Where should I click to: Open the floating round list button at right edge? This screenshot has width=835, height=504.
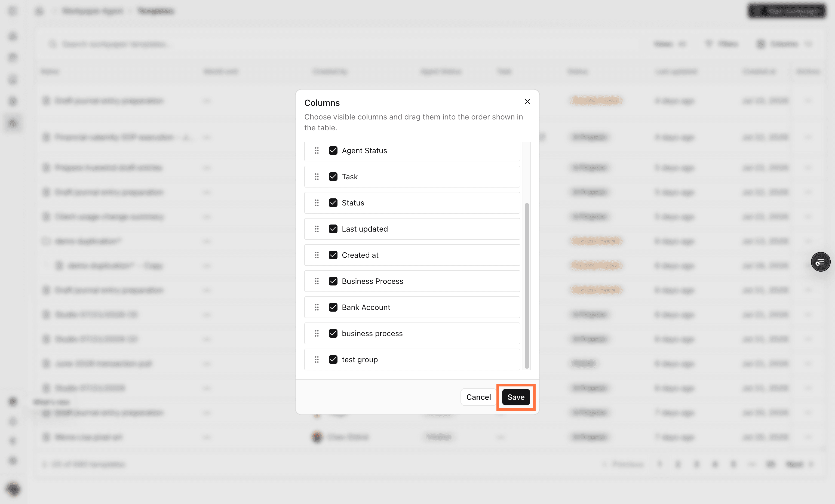coord(820,262)
